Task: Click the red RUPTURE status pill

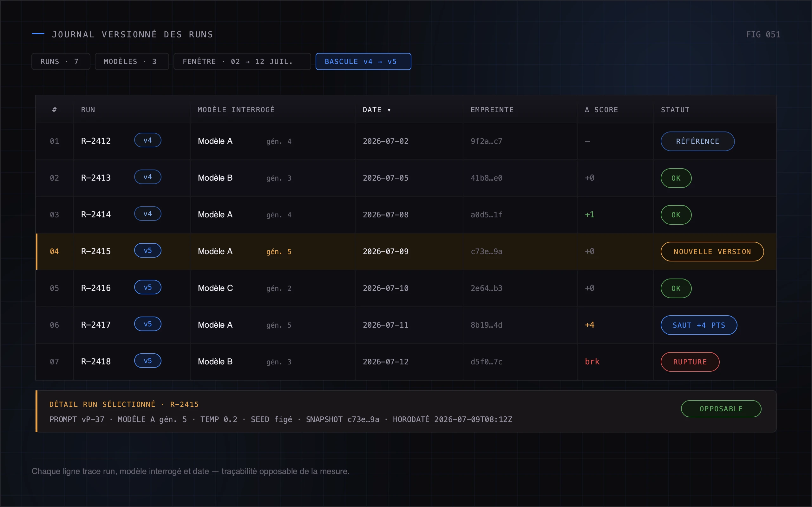Action: coord(690,362)
